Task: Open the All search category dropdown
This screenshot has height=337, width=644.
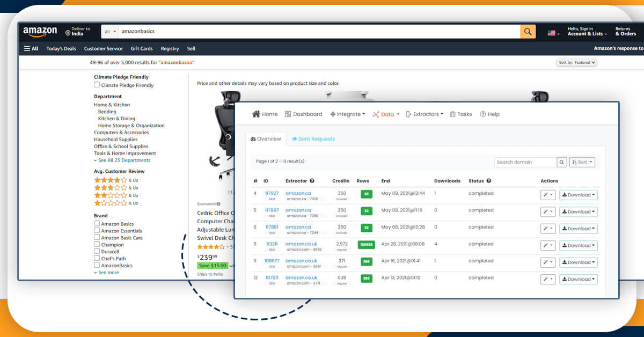Action: [110, 32]
